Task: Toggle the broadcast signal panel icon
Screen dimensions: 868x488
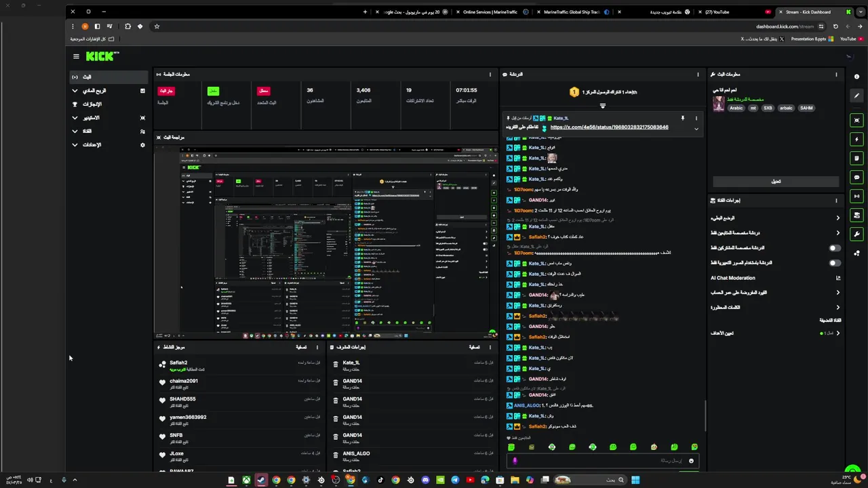Action: click(857, 196)
